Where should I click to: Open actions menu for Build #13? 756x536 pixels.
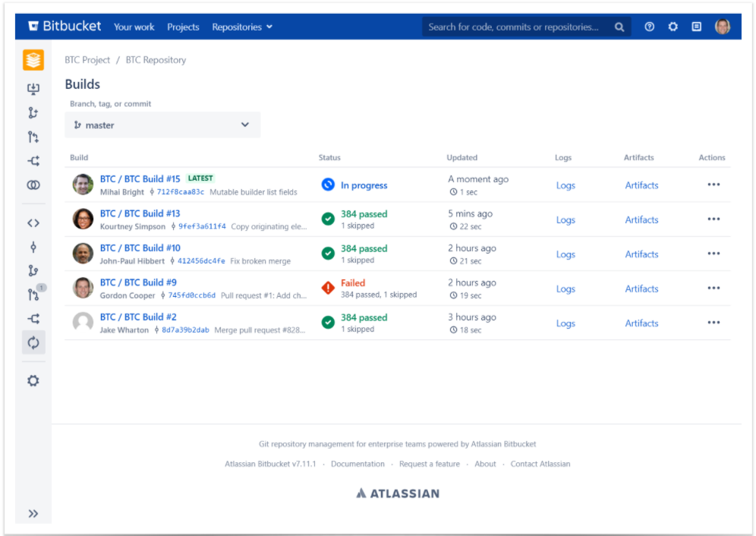[713, 219]
